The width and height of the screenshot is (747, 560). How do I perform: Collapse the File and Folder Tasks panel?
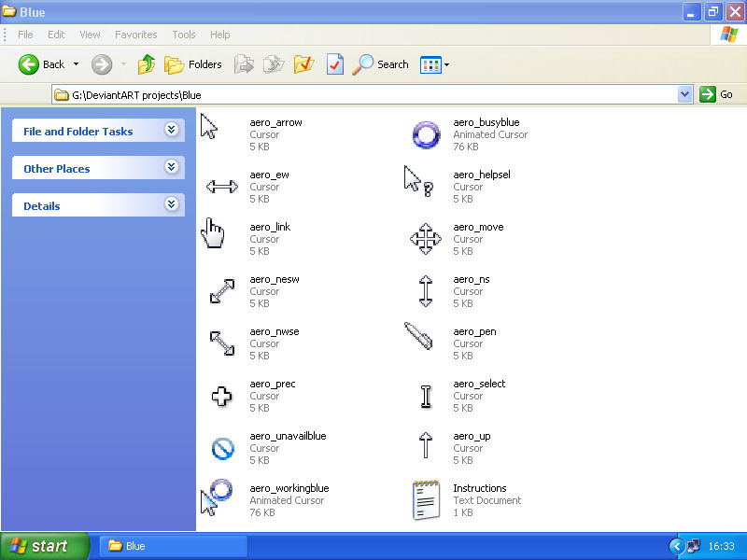[171, 131]
